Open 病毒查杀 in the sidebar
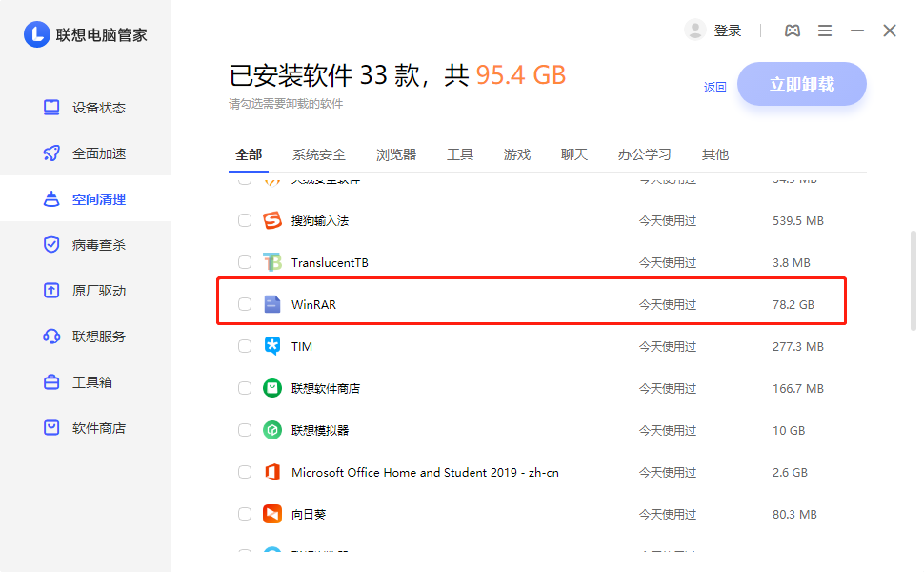 (x=86, y=245)
